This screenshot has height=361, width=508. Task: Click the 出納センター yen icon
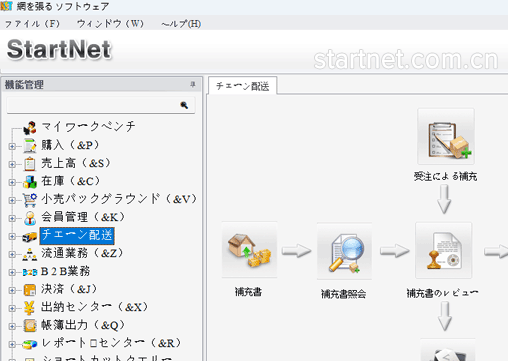30,308
